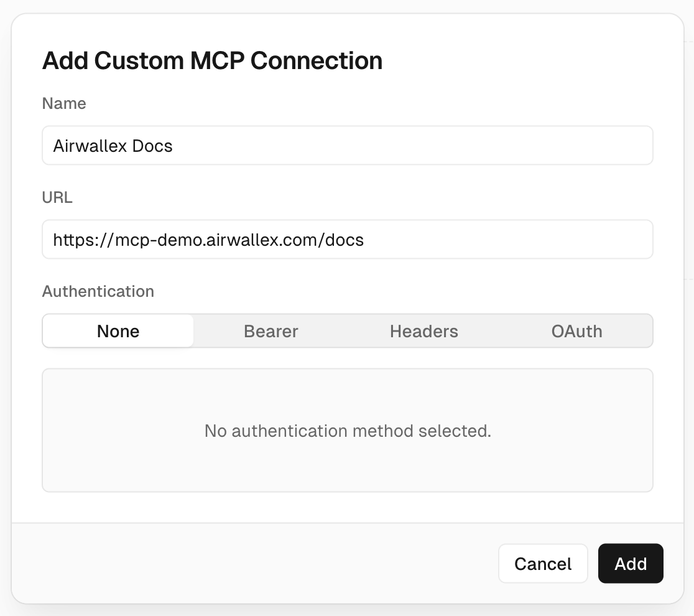Switch to Bearer authentication
The height and width of the screenshot is (616, 694).
[271, 330]
